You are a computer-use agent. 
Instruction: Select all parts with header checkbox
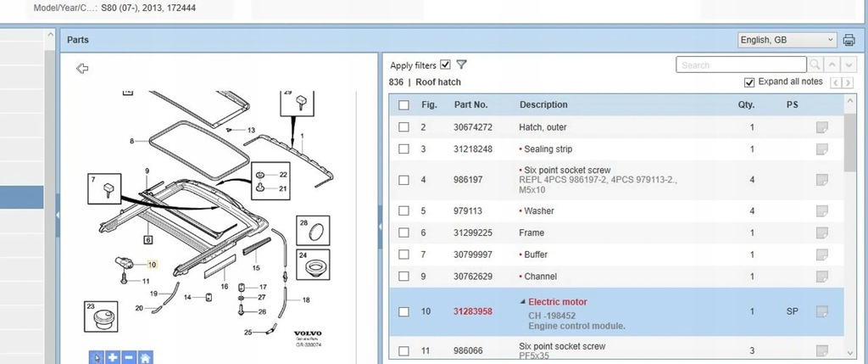[x=404, y=104]
